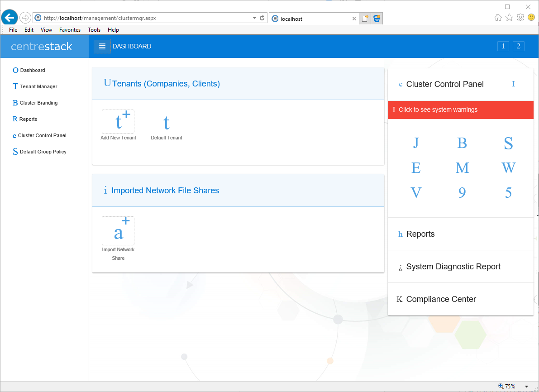Click the 75% zoom level indicator
The image size is (539, 392).
507,387
